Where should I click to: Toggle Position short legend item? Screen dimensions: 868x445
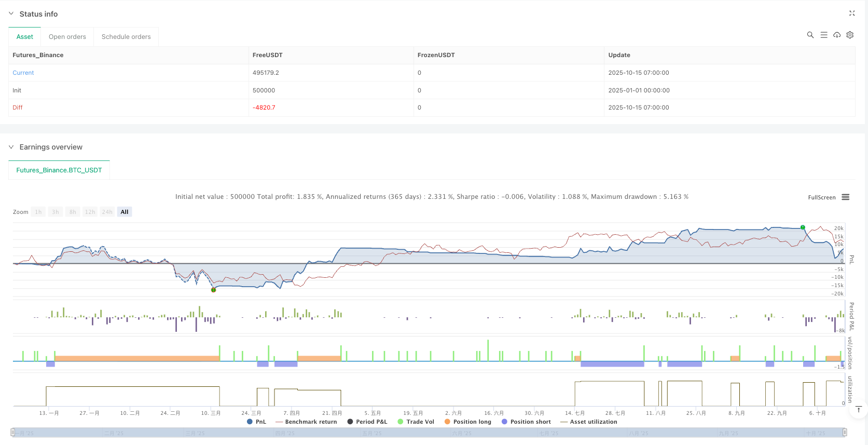[526, 422]
